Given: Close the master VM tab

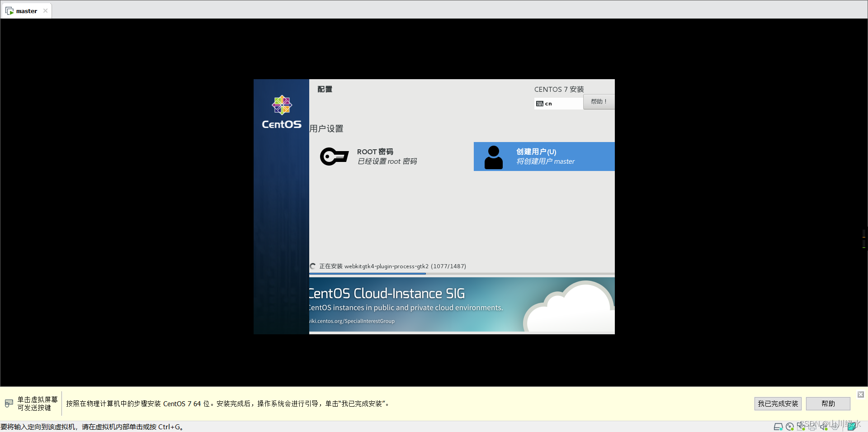Looking at the screenshot, I should coord(45,11).
